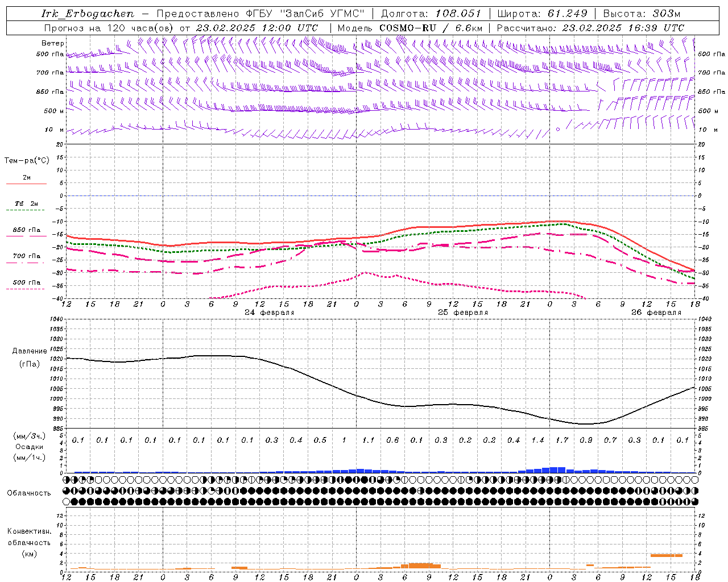The height and width of the screenshot is (582, 728).
Task: Click the '(мм/3ч.)' precipitation unit label
Action: [x=30, y=436]
